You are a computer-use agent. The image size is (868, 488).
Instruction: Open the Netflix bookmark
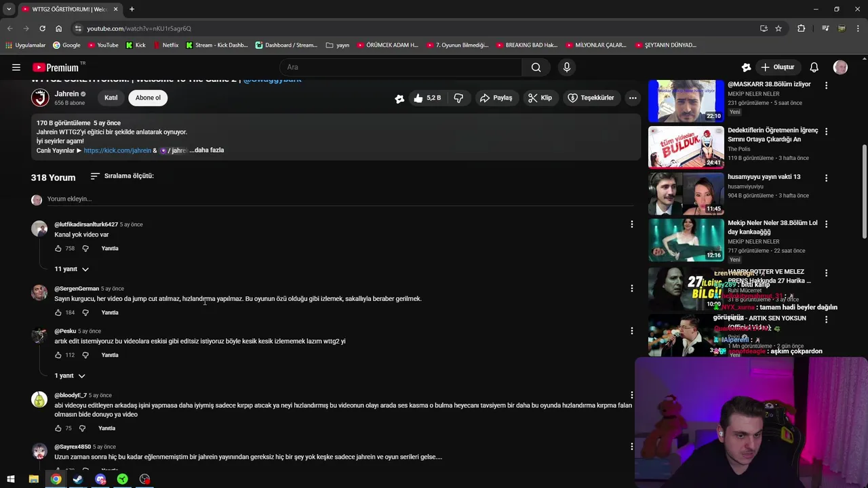(x=165, y=45)
